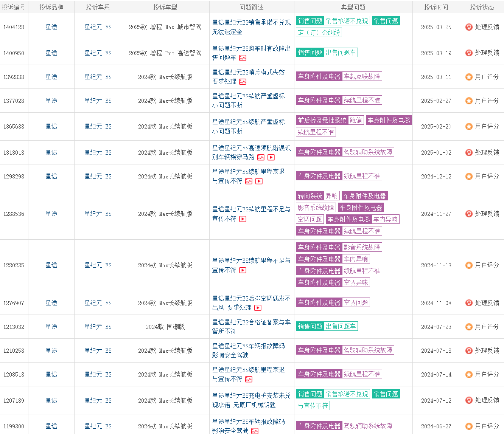504x434 pixels.
Task: Click the 星途 brand link in the first row
Action: point(51,27)
